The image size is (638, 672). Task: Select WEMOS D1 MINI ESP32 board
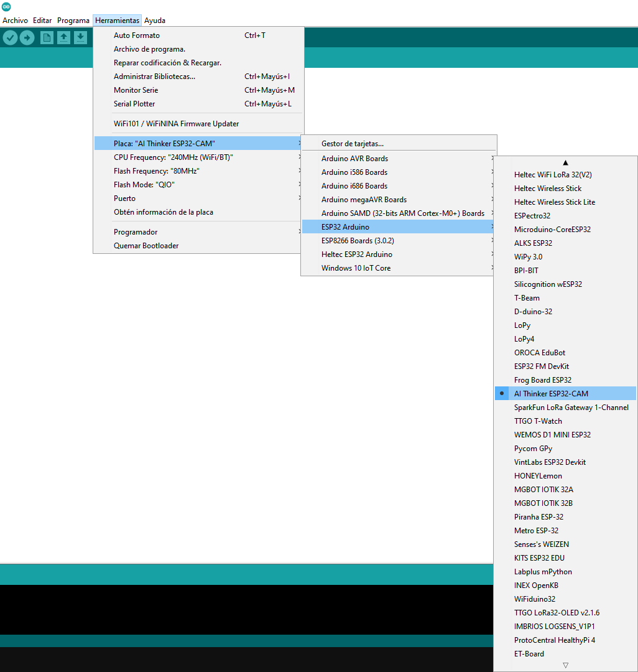tap(565, 434)
